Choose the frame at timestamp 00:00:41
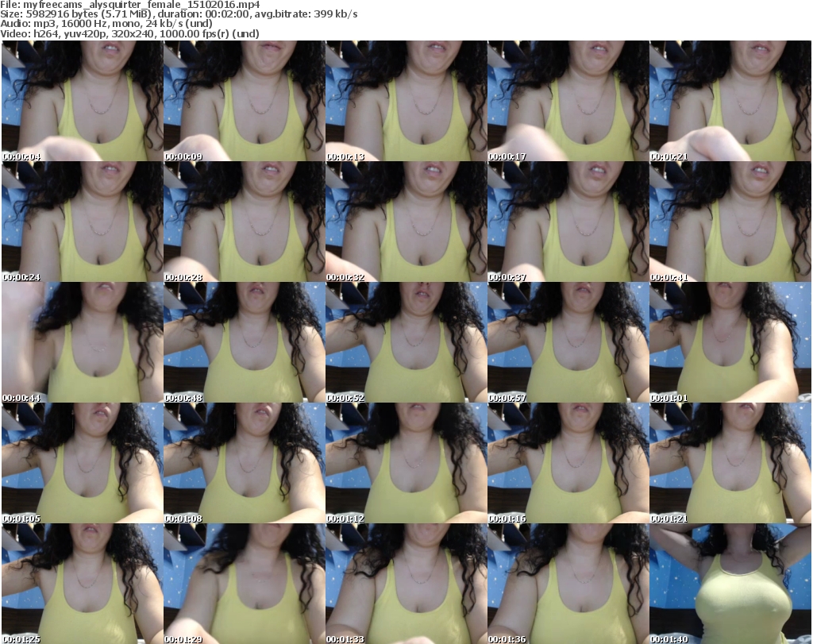Viewport: 813px width, 644px height. [730, 222]
